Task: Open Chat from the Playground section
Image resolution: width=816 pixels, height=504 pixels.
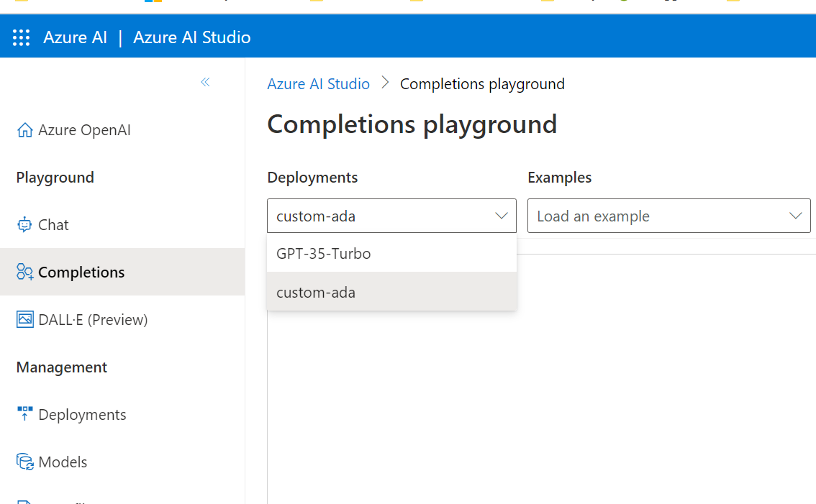Action: (x=53, y=224)
